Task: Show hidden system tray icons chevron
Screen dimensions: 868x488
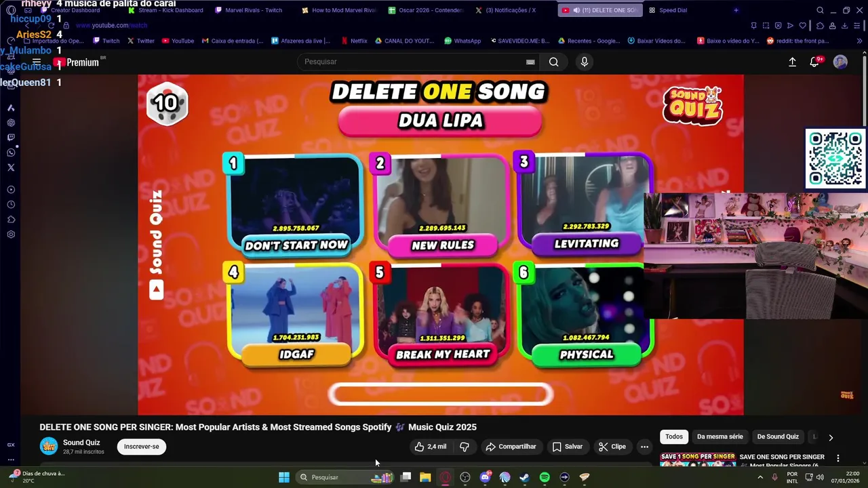Action: [x=760, y=477]
